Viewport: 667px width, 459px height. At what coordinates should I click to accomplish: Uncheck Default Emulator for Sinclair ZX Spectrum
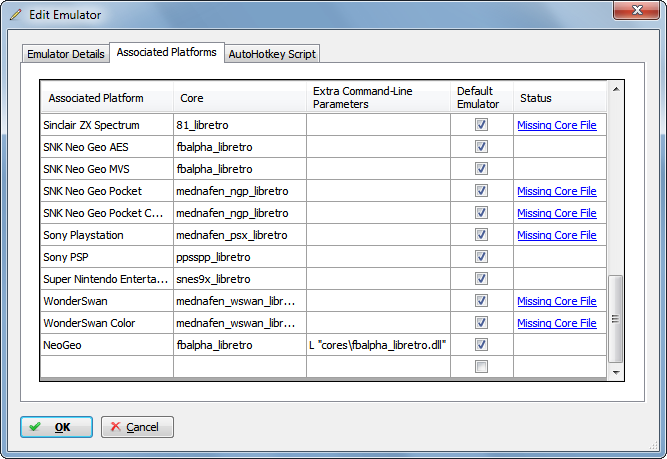click(481, 125)
